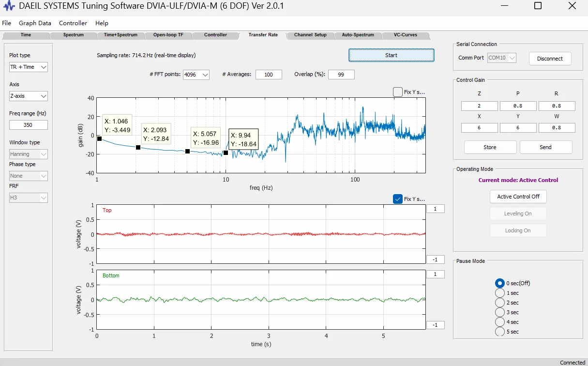Click the Leveling On button
Viewport: 588px width, 366px height.
(518, 213)
